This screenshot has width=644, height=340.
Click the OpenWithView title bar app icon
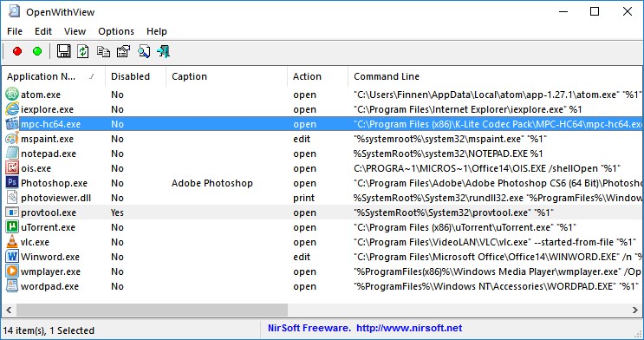pos(14,11)
